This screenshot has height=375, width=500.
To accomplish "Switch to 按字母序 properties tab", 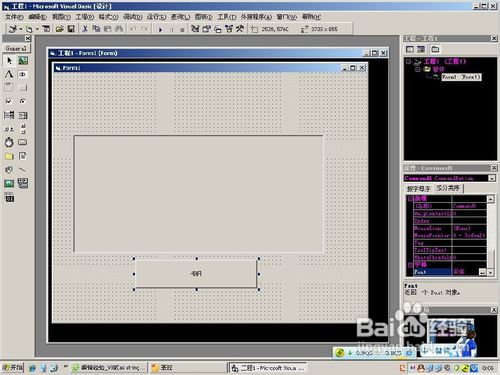I will (418, 189).
